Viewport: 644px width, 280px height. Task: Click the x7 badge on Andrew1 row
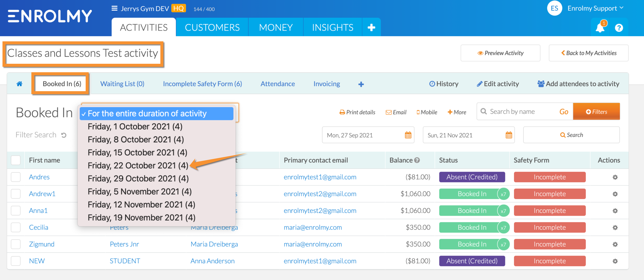tap(503, 194)
